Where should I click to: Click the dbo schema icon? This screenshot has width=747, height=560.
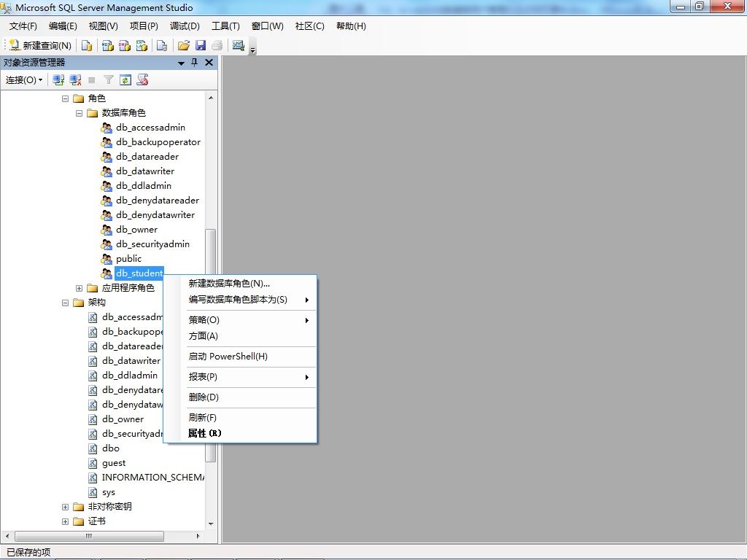[93, 448]
